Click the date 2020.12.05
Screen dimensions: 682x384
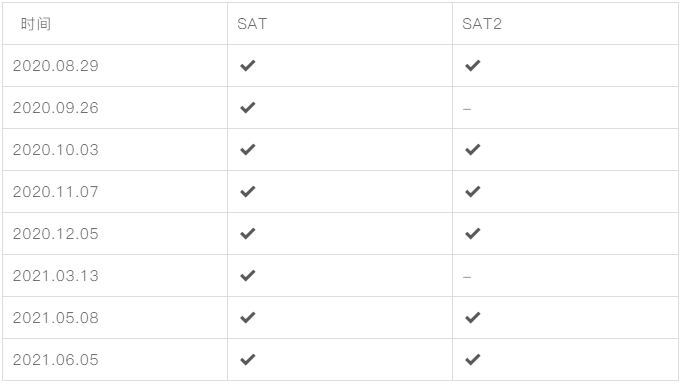[56, 234]
